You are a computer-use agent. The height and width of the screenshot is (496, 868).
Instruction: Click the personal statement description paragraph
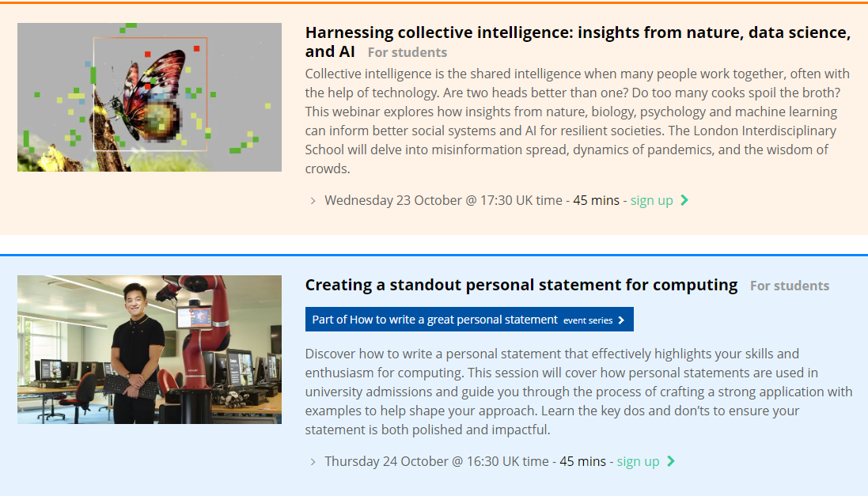(578, 392)
